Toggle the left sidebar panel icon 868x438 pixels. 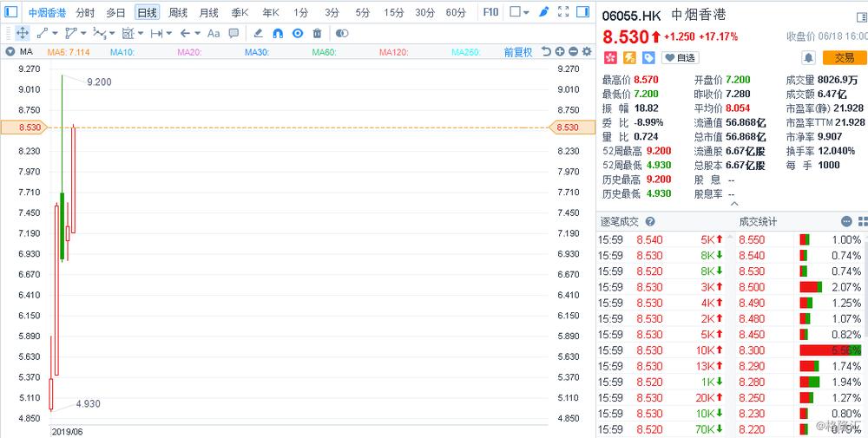pyautogui.click(x=11, y=12)
